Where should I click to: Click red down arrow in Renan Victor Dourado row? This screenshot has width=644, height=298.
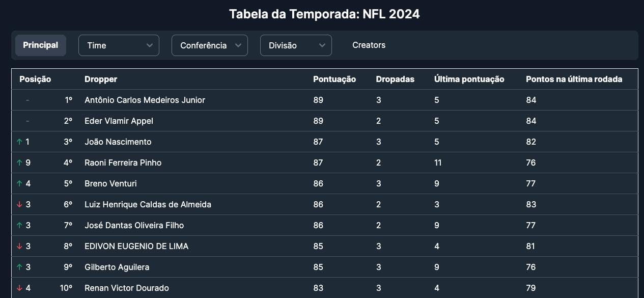point(19,288)
